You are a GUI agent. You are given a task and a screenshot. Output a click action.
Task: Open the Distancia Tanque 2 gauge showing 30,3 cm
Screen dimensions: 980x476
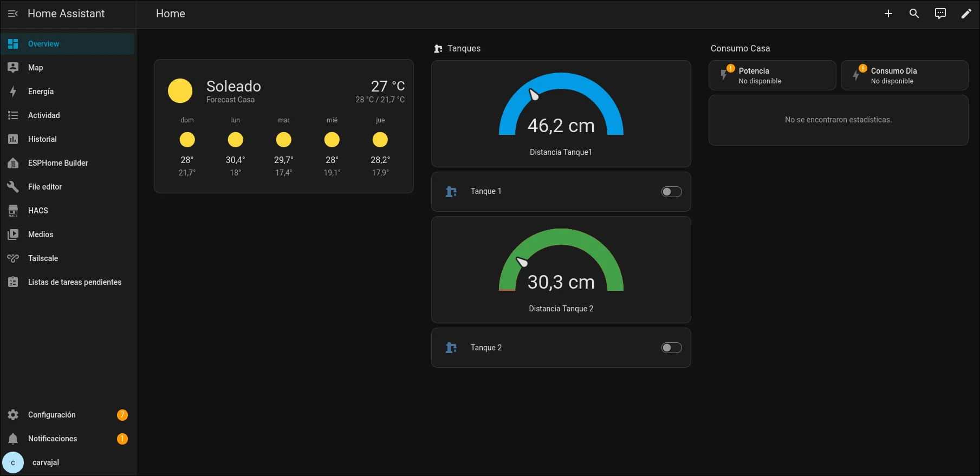[561, 270]
